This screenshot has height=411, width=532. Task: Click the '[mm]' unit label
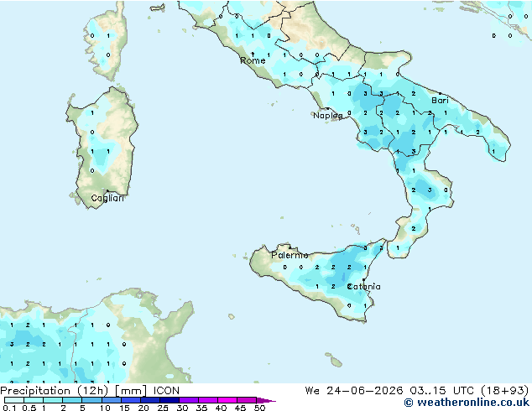pyautogui.click(x=131, y=391)
